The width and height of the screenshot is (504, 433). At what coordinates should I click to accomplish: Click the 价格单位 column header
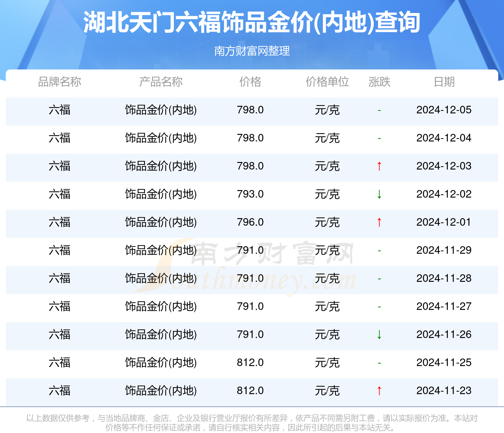(327, 82)
